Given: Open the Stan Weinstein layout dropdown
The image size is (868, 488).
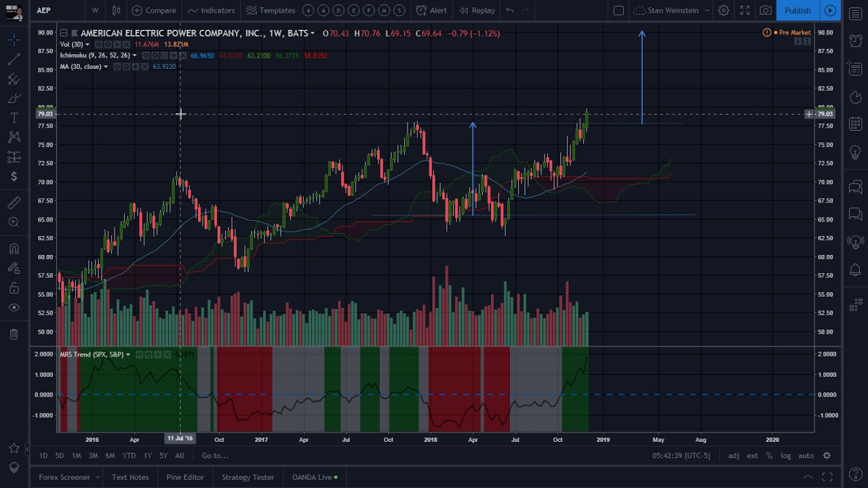Looking at the screenshot, I should tap(707, 10).
